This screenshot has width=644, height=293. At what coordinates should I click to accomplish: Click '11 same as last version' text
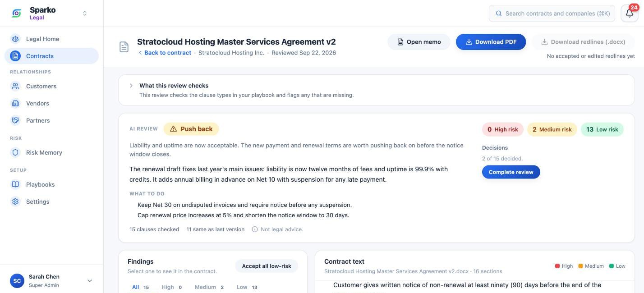[x=216, y=229]
